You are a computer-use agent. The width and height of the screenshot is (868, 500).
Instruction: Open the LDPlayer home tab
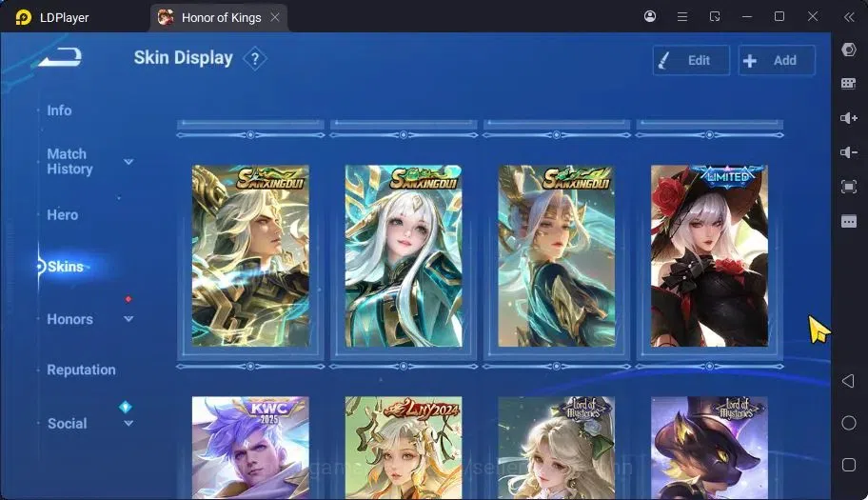point(64,18)
